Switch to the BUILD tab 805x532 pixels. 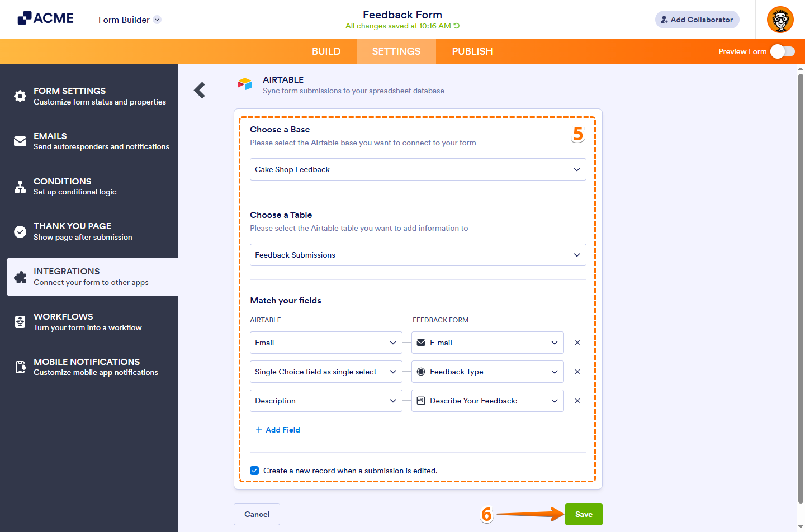326,51
